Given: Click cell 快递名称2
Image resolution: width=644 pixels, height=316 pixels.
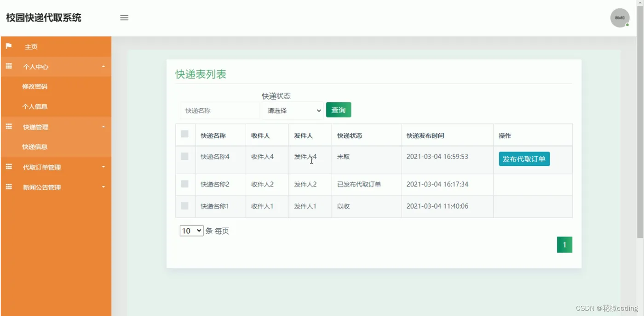Looking at the screenshot, I should [x=215, y=184].
